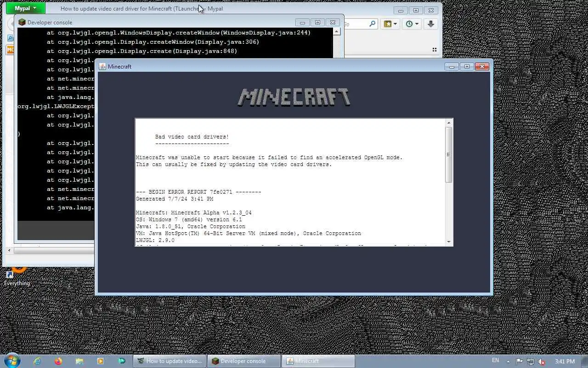
Task: Click the org.lwjgl.LWJGLException console line
Action: point(56,106)
